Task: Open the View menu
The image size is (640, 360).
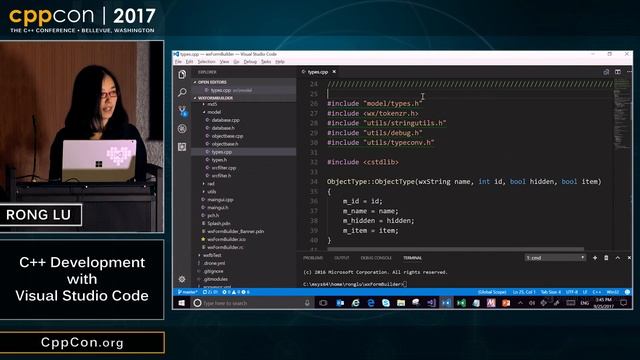Action: (x=224, y=62)
